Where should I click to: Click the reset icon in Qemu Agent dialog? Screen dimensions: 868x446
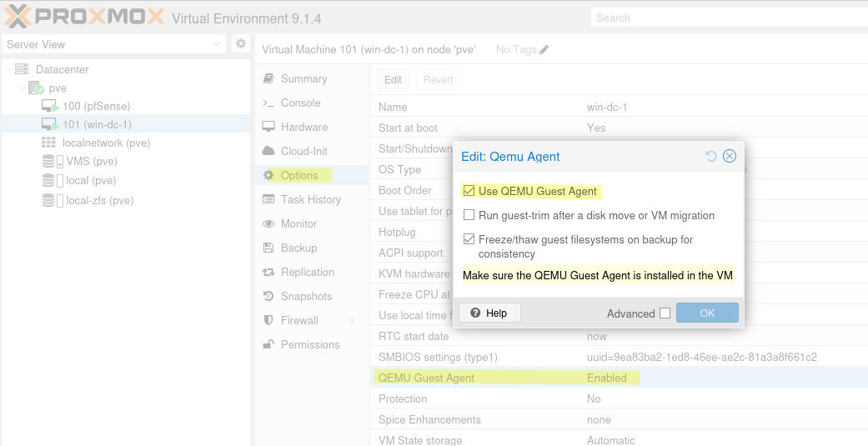point(710,156)
